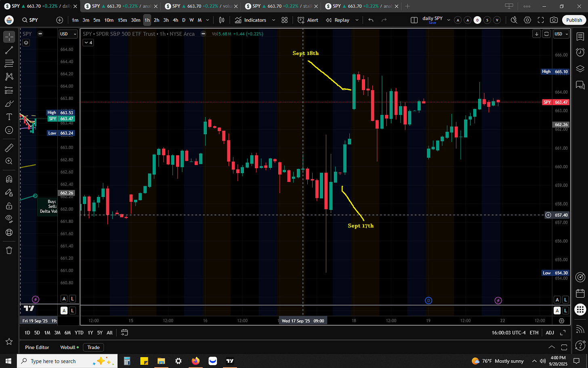Enter fullscreen mode
Viewport: 588px width, 368px height.
(541, 20)
